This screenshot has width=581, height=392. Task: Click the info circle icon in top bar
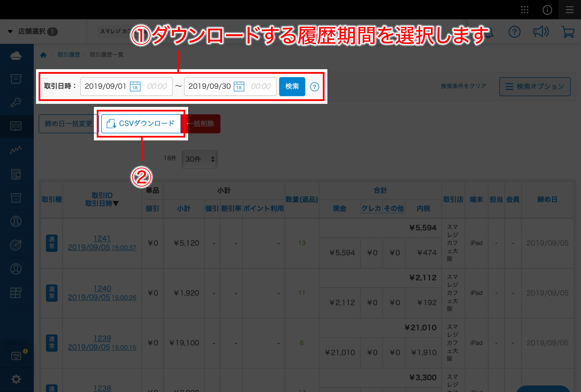(547, 10)
